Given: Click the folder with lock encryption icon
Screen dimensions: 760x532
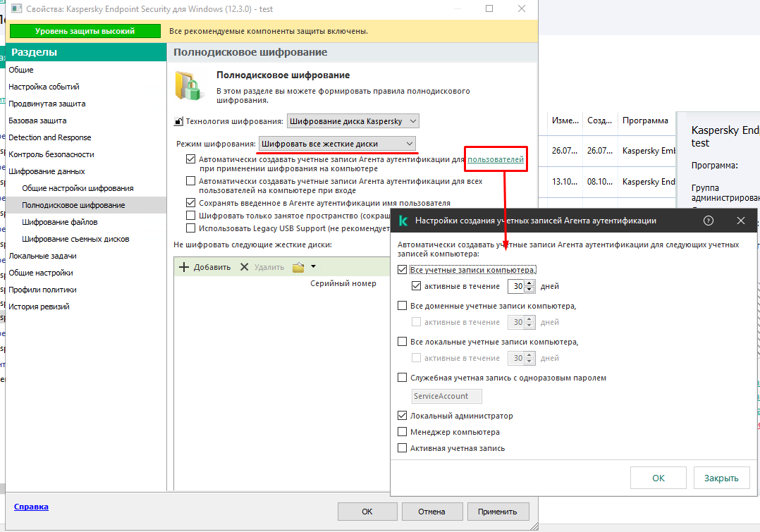Looking at the screenshot, I should point(188,86).
